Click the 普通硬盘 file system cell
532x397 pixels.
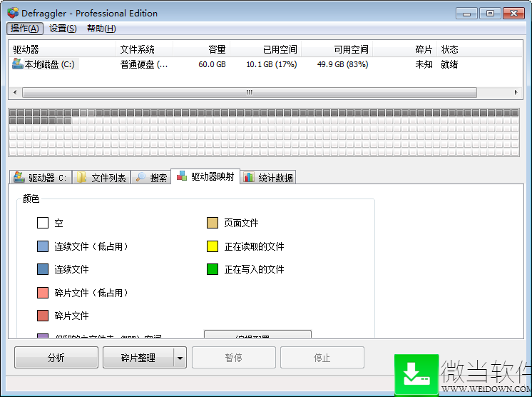144,64
